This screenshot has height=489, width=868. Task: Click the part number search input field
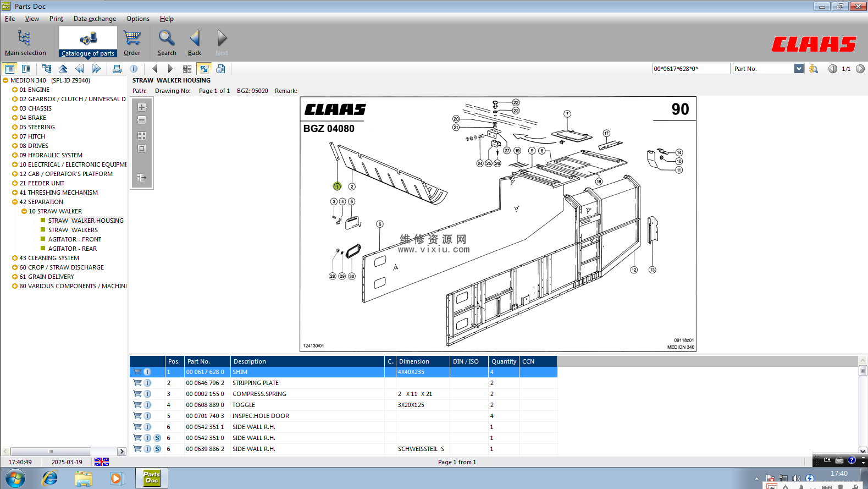[690, 69]
